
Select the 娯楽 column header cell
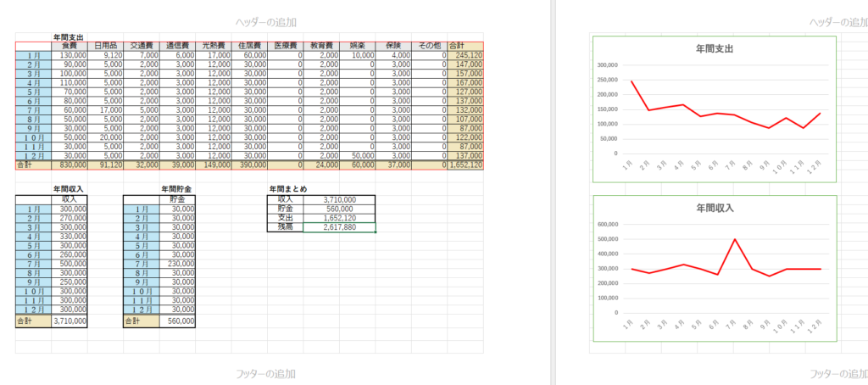coord(357,46)
